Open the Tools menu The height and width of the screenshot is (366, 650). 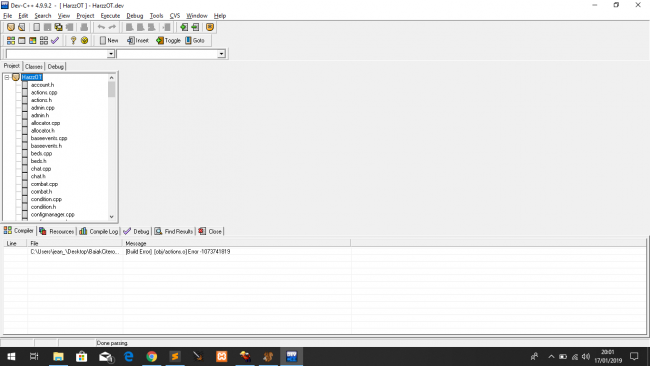(x=156, y=16)
